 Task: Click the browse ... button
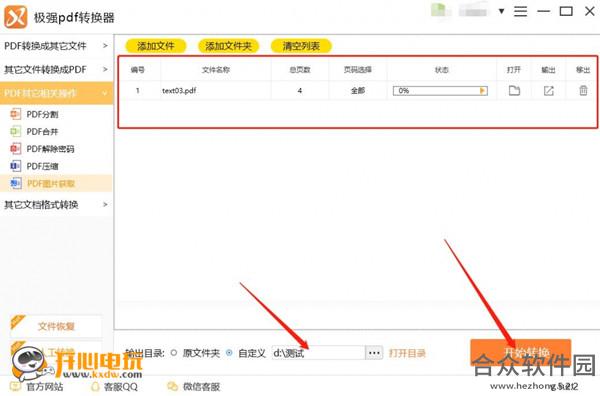tap(374, 353)
